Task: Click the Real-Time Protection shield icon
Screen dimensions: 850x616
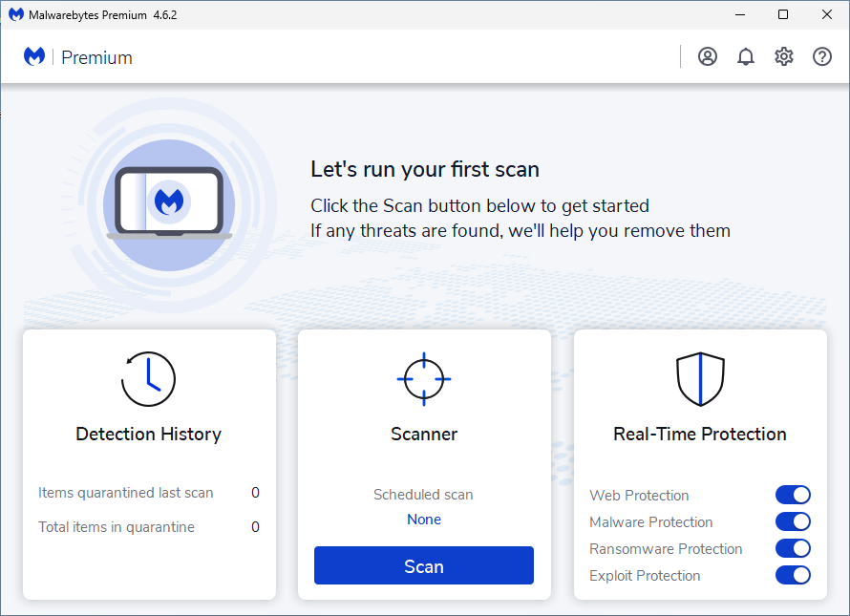Action: (x=700, y=379)
